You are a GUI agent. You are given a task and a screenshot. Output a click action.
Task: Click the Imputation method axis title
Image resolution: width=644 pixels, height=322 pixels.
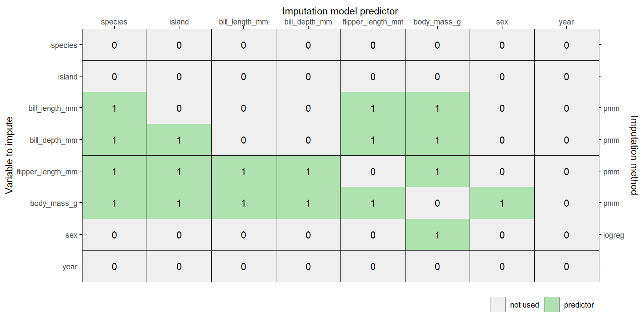(634, 155)
